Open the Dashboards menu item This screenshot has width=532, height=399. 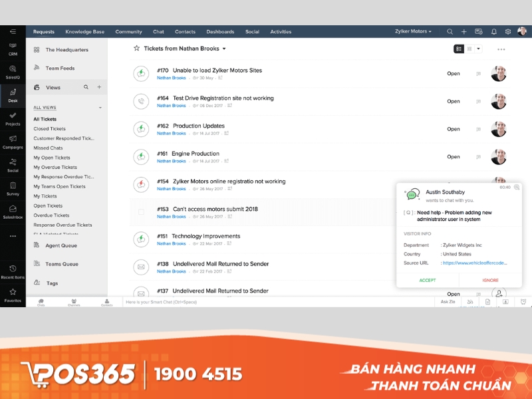tap(220, 31)
